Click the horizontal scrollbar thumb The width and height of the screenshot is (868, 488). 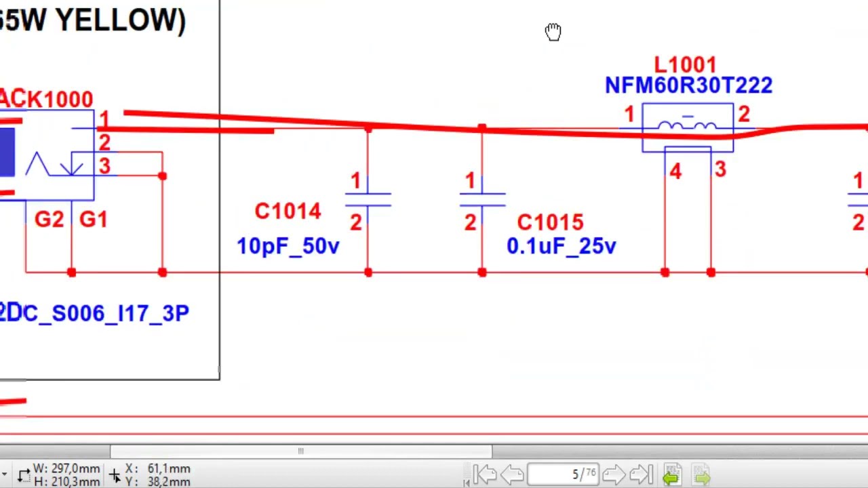click(300, 451)
